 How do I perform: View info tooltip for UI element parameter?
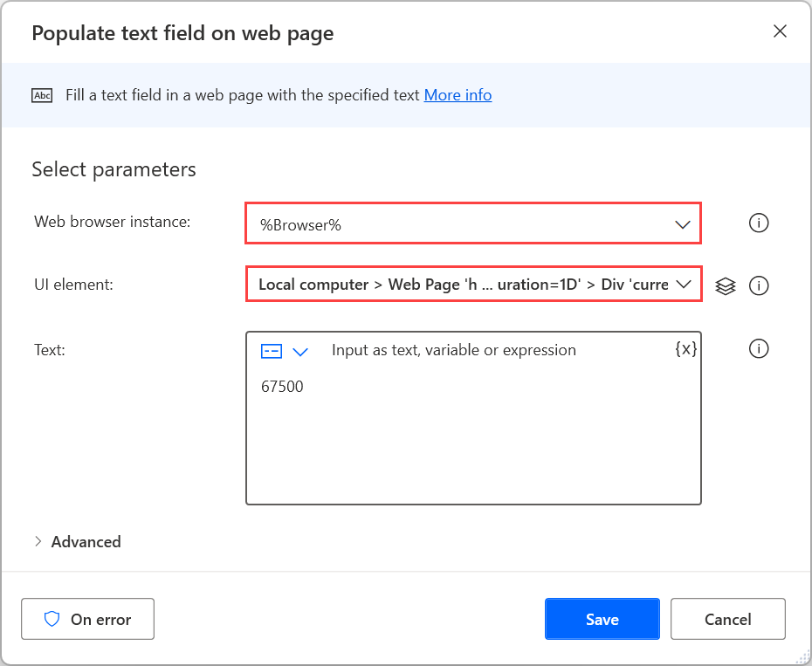(759, 285)
